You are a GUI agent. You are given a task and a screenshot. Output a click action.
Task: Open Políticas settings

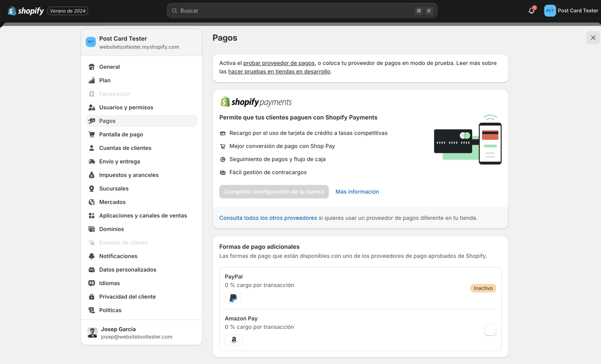[141, 310]
